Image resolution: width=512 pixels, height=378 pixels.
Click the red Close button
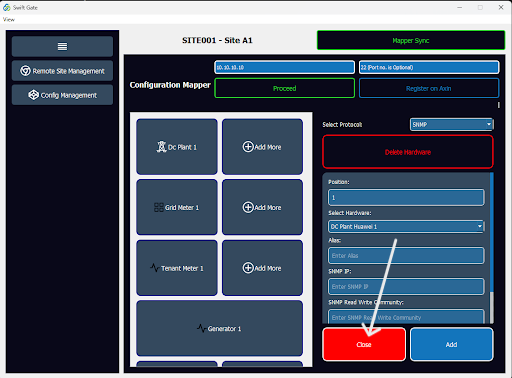[364, 344]
